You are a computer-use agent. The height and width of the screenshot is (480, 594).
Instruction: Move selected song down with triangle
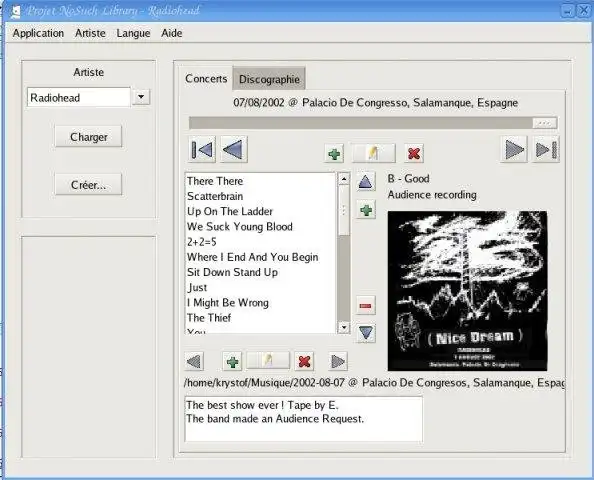pyautogui.click(x=366, y=333)
